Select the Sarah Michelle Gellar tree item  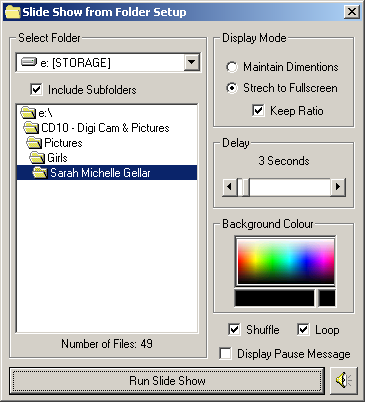(x=107, y=173)
